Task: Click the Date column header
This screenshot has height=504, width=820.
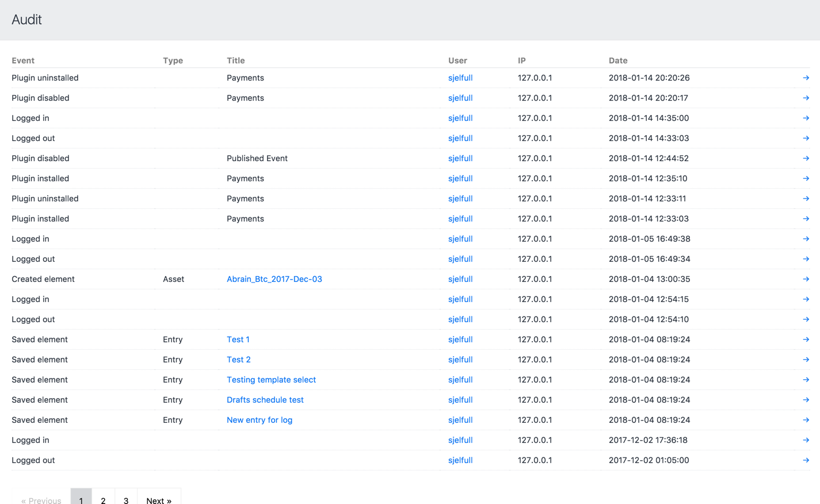Action: click(x=618, y=60)
